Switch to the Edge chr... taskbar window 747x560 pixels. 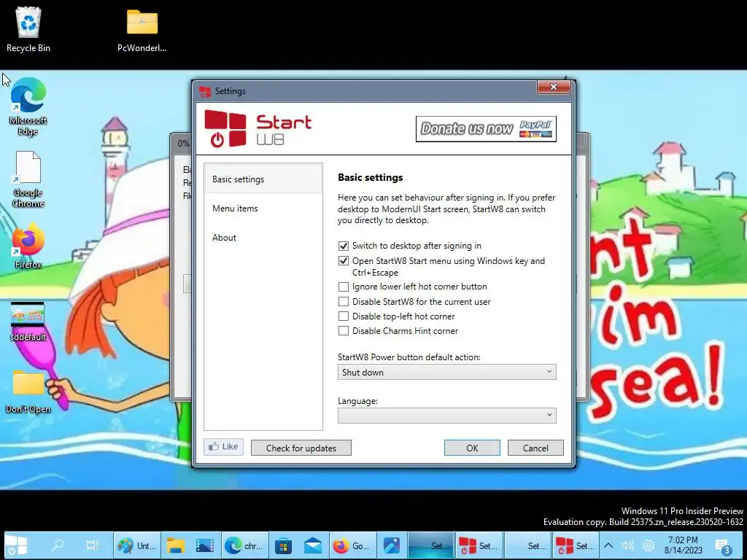tap(245, 545)
